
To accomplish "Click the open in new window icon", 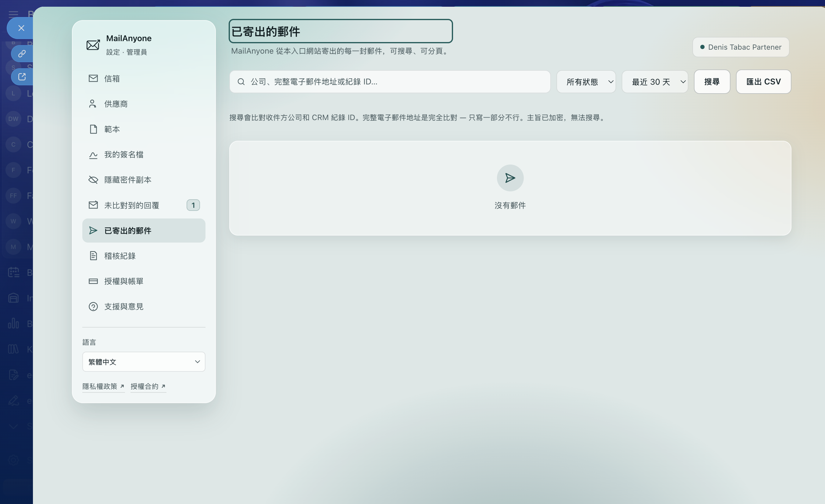I will (x=22, y=77).
